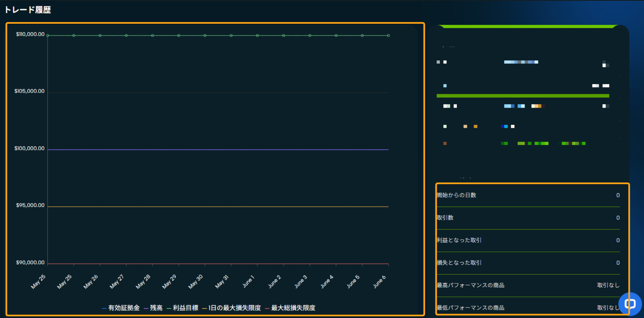Viewport: 644px width, 318px height.
Task: Select the profit target point above June 6
Action: point(388,36)
